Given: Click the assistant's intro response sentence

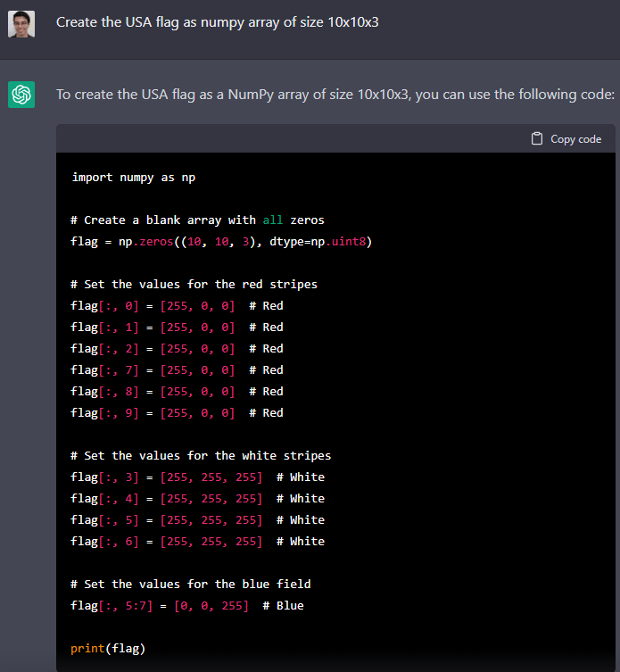Looking at the screenshot, I should point(335,95).
